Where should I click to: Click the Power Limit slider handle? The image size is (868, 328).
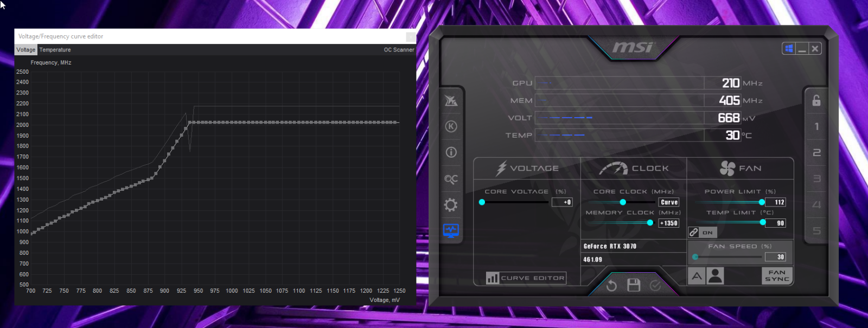(x=762, y=202)
